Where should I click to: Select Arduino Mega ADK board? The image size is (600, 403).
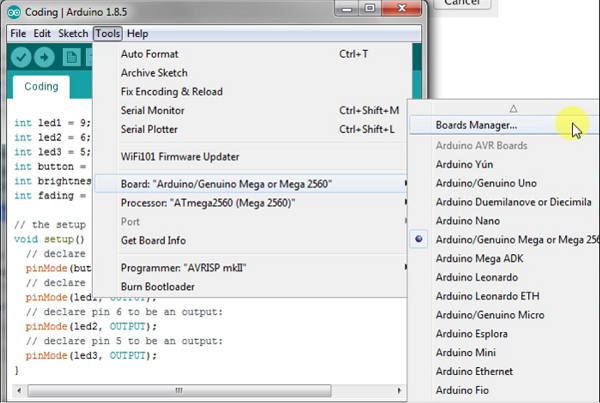pyautogui.click(x=504, y=258)
